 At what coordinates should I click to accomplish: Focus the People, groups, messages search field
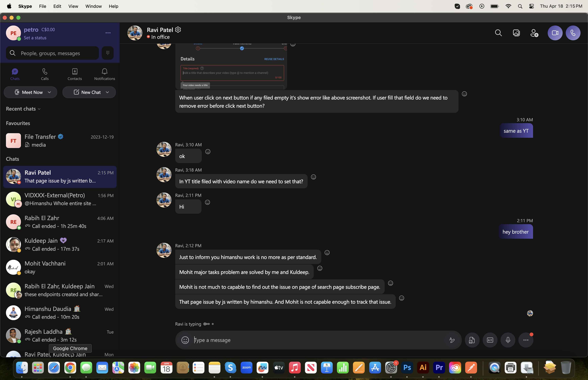click(x=52, y=53)
